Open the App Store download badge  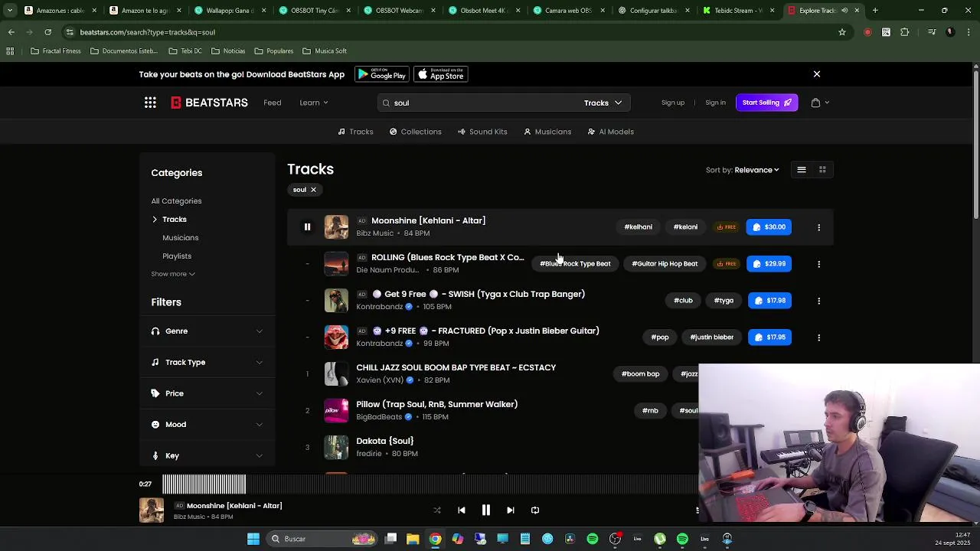tap(441, 74)
